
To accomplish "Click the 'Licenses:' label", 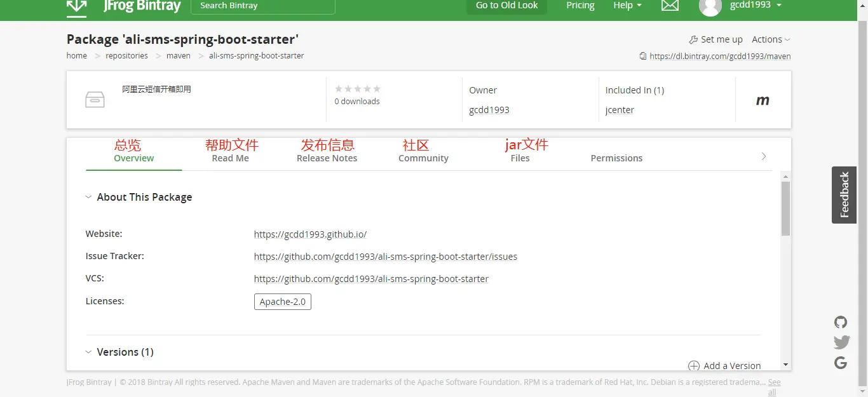I will pyautogui.click(x=105, y=301).
